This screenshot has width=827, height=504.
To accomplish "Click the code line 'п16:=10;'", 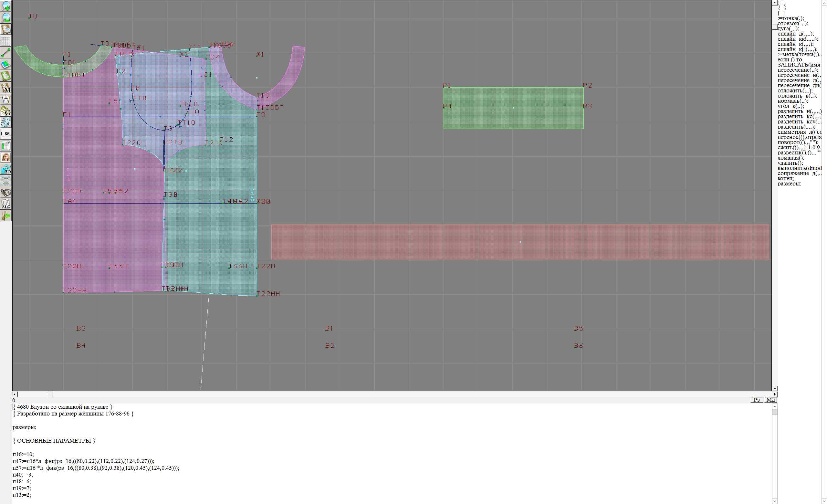I will point(23,454).
